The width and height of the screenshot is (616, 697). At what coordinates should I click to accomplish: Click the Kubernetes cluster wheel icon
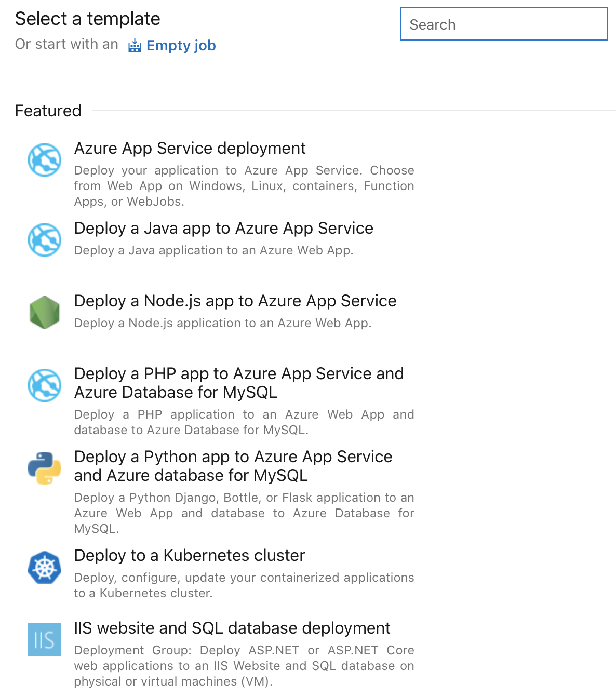(45, 567)
